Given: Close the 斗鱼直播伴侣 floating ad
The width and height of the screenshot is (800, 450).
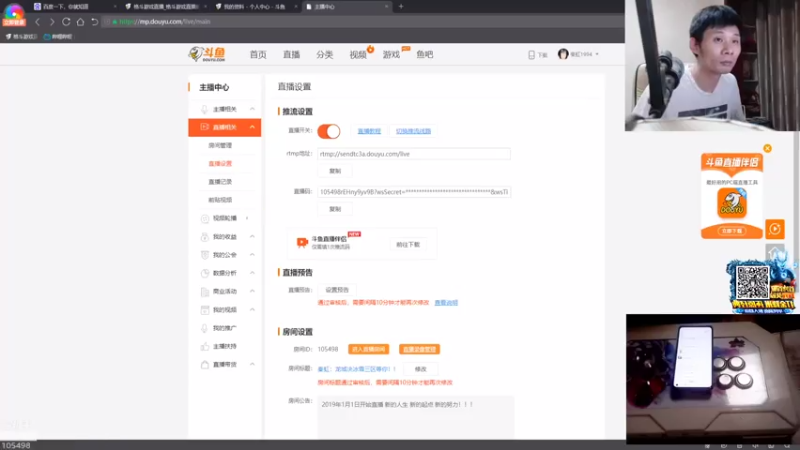Looking at the screenshot, I should [767, 148].
